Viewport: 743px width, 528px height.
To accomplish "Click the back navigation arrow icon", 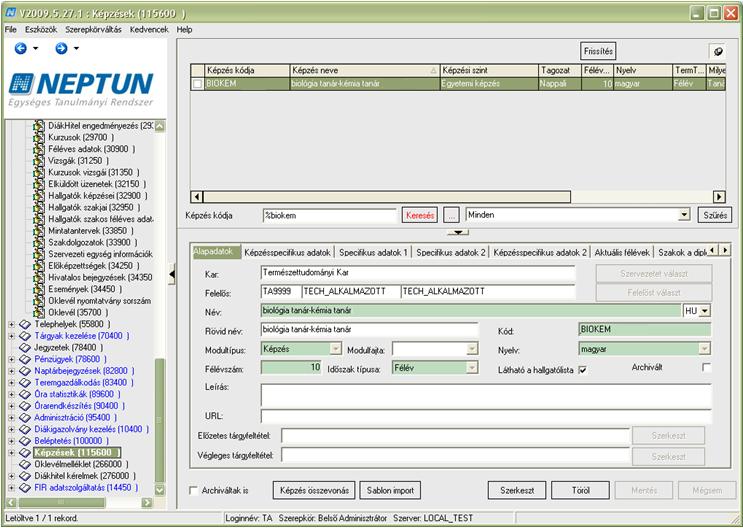I will [20, 48].
